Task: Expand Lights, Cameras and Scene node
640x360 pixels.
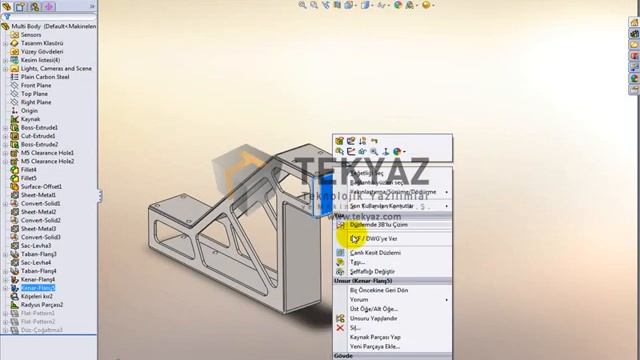Action: pos(5,69)
